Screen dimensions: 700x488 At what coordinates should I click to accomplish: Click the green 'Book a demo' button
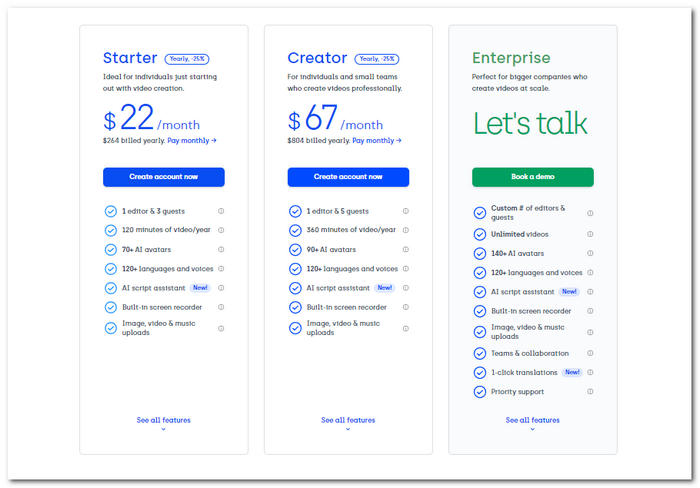coord(533,177)
